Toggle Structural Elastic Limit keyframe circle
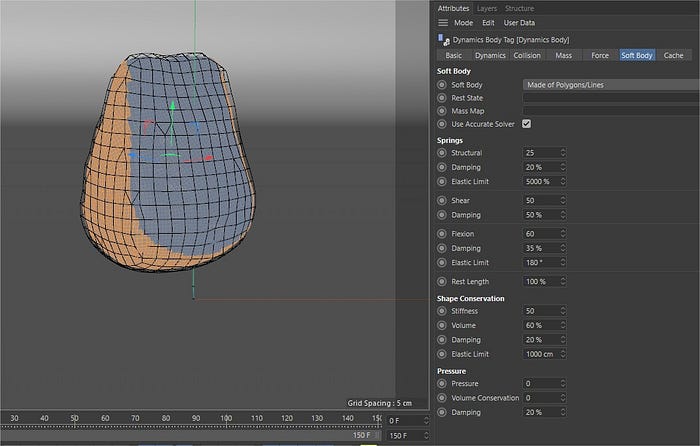The height and width of the screenshot is (446, 700). [442, 182]
